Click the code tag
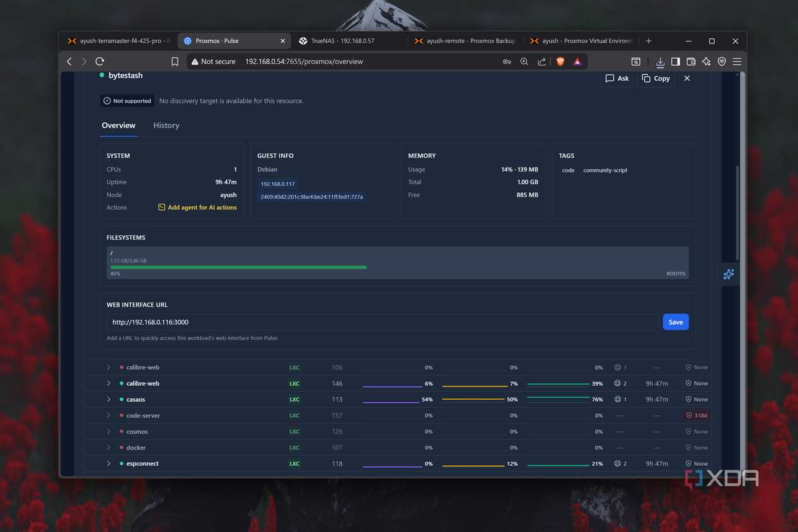This screenshot has height=532, width=798. [568, 170]
